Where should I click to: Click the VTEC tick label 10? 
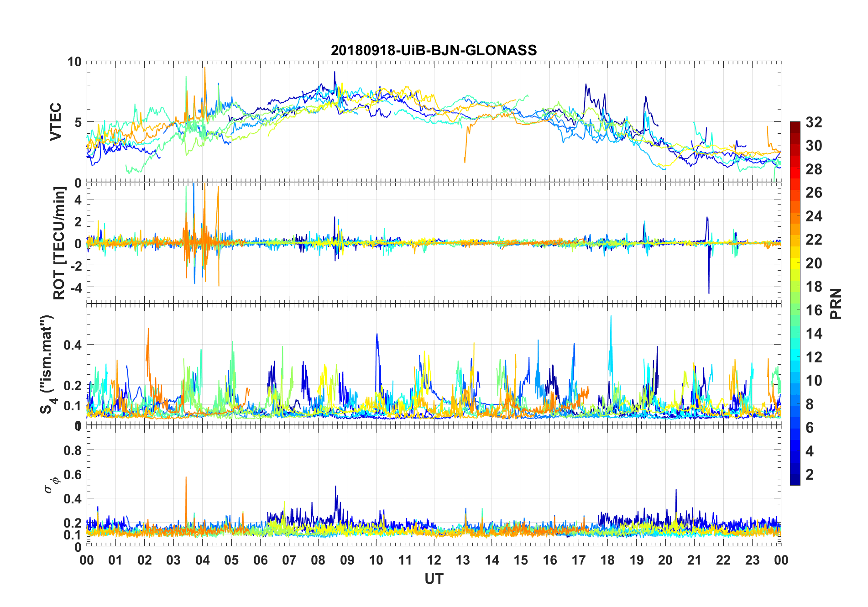[x=74, y=62]
